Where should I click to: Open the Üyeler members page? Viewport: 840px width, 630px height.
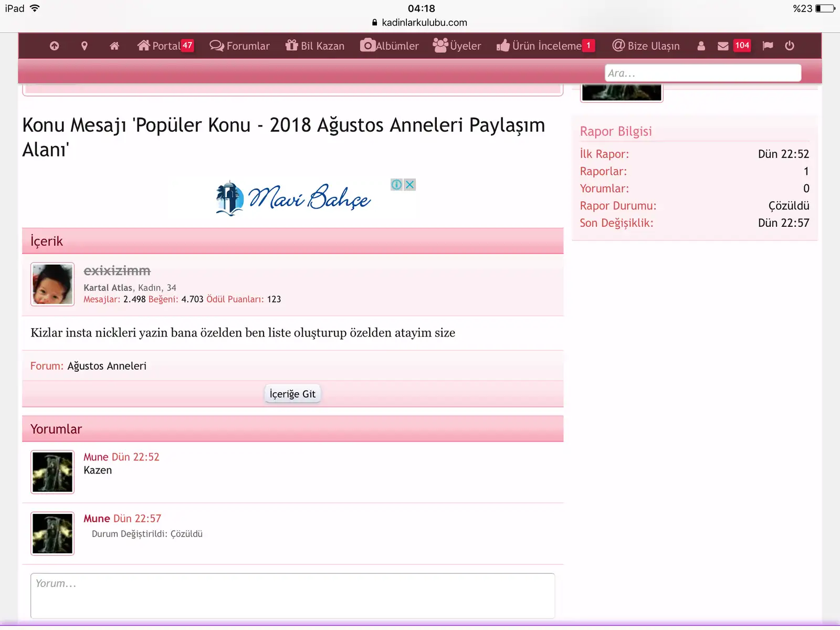(457, 46)
